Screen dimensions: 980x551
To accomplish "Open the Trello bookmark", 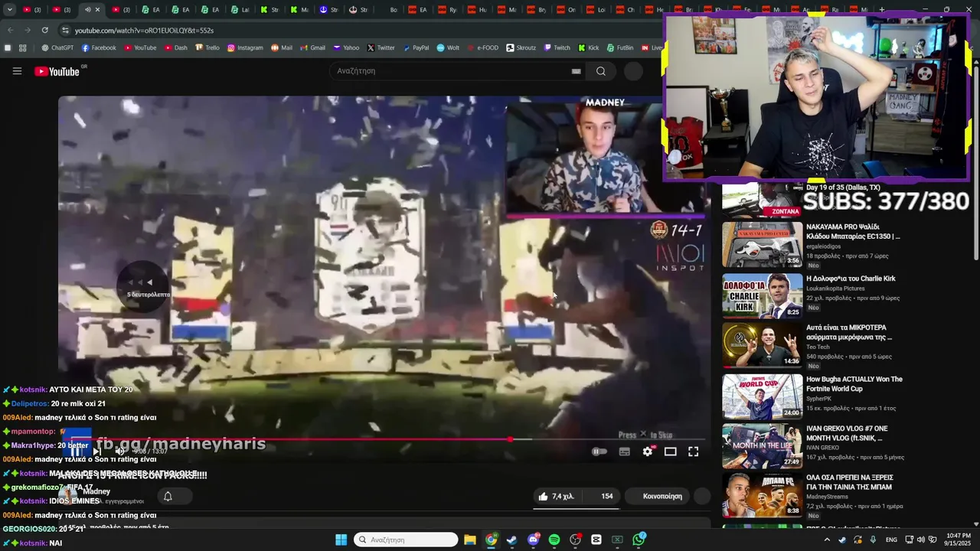I will (207, 47).
